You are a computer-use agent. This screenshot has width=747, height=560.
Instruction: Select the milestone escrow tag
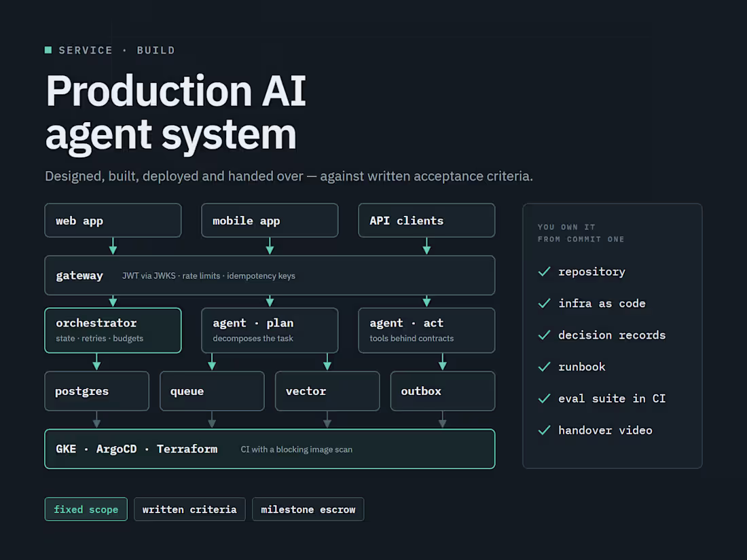(x=308, y=510)
